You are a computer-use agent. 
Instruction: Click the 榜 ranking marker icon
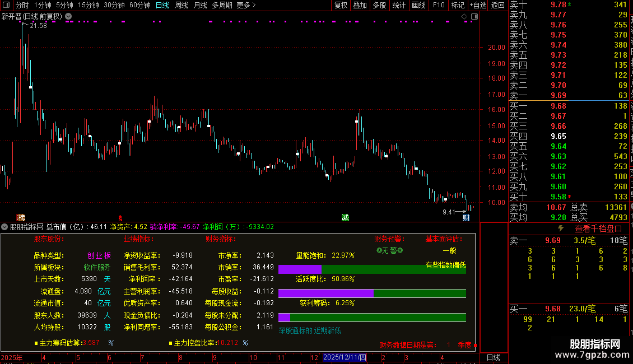(x=21, y=217)
